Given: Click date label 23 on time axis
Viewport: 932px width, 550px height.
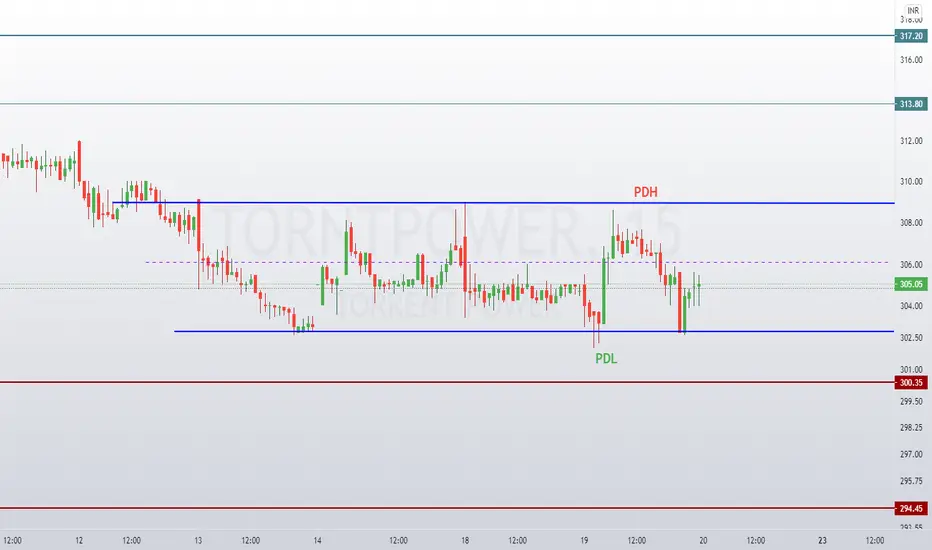Looking at the screenshot, I should (822, 540).
